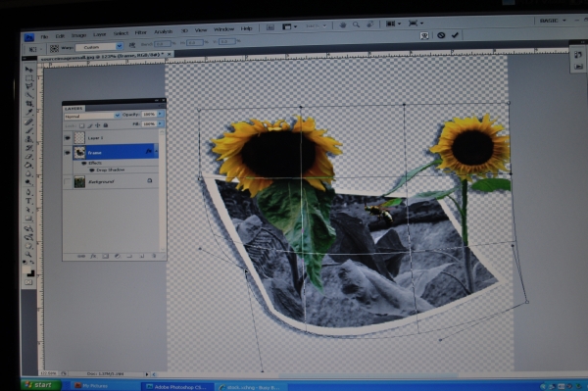Toggle visibility of the layer Effects
The width and height of the screenshot is (588, 391).
pos(84,163)
